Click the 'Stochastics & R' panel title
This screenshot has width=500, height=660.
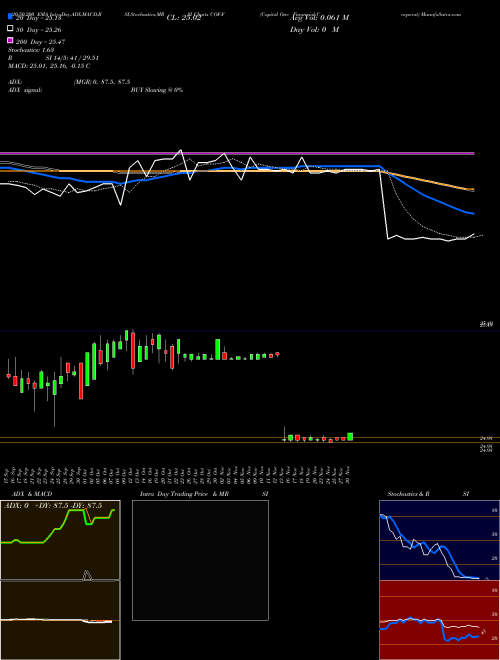pos(408,494)
